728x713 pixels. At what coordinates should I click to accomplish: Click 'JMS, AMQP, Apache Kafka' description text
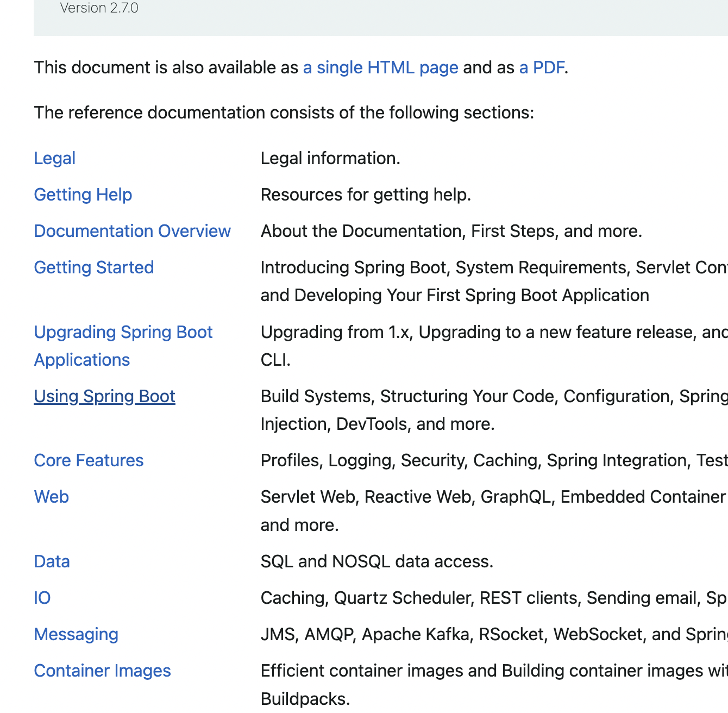click(x=494, y=634)
